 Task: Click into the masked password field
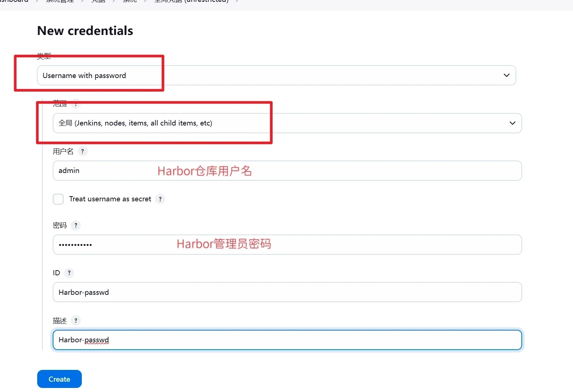pos(287,245)
